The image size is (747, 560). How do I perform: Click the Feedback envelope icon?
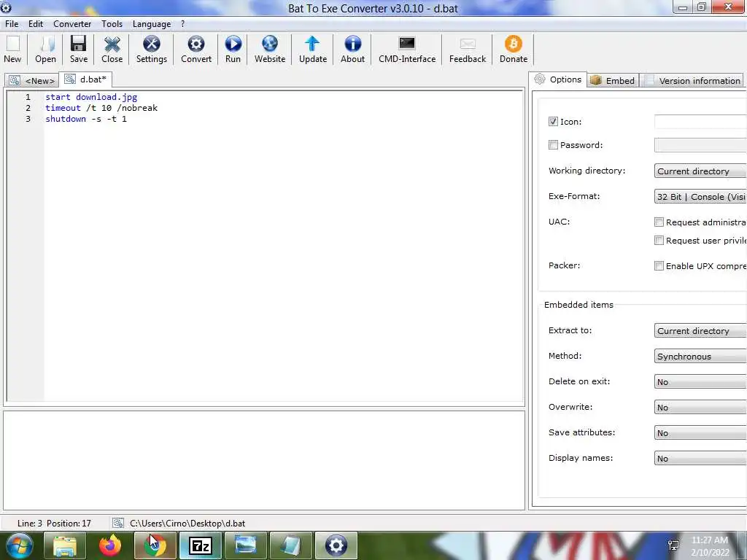(468, 49)
